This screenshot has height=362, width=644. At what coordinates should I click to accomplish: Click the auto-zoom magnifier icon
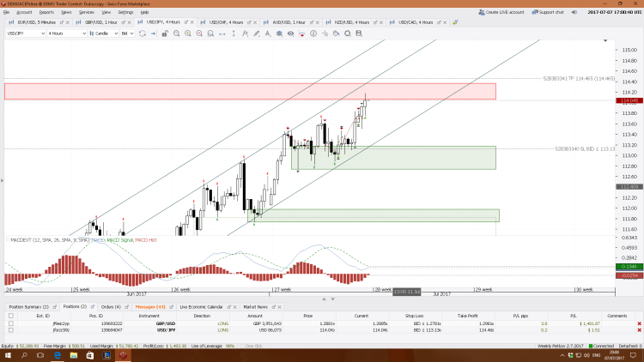click(210, 33)
